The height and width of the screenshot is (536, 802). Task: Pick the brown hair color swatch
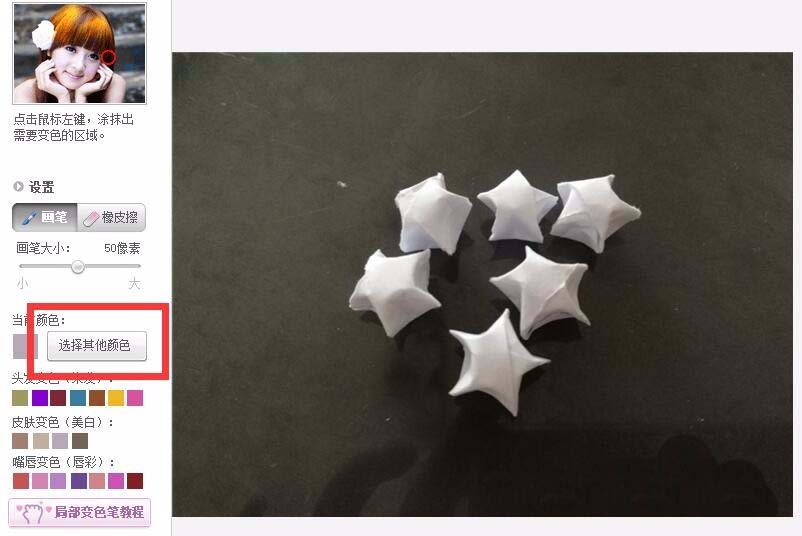[97, 397]
